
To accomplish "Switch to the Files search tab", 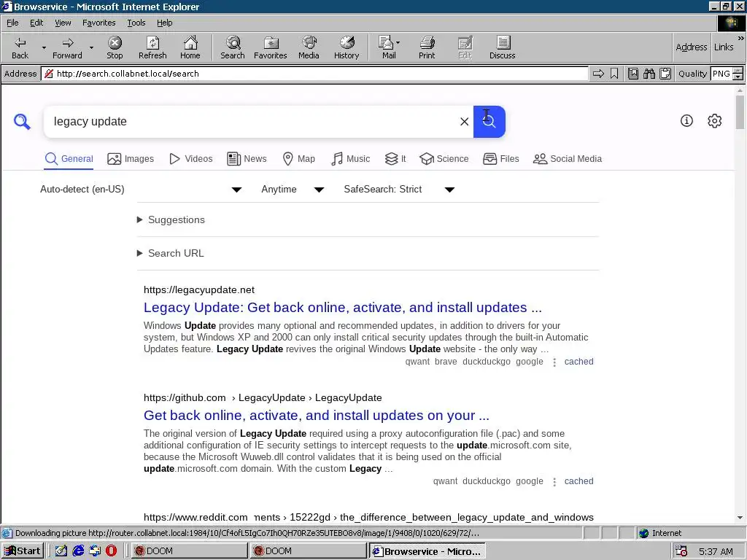I will pyautogui.click(x=500, y=158).
